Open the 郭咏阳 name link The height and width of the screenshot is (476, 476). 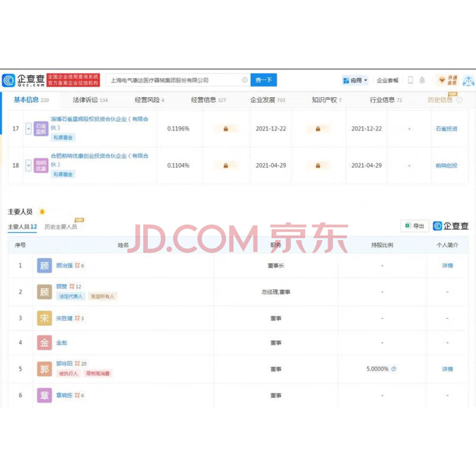[64, 363]
